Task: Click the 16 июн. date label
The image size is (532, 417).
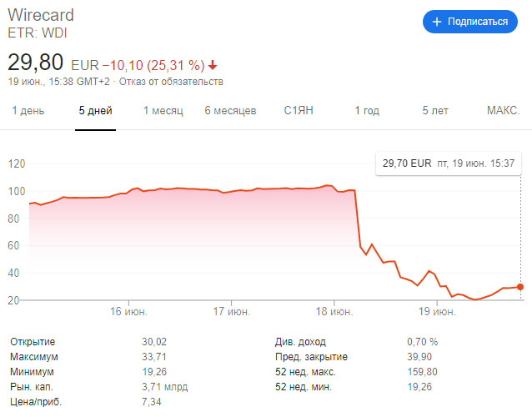Action: (x=128, y=311)
